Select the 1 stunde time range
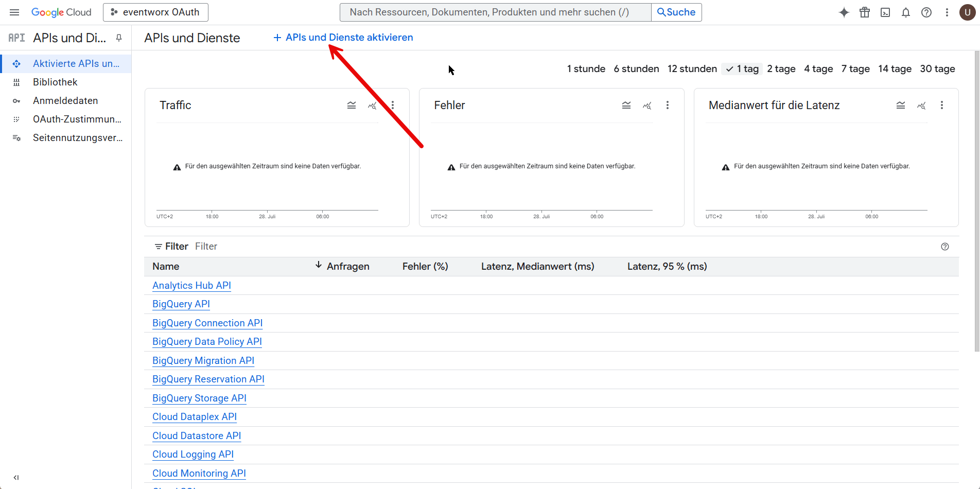This screenshot has width=980, height=489. 586,69
